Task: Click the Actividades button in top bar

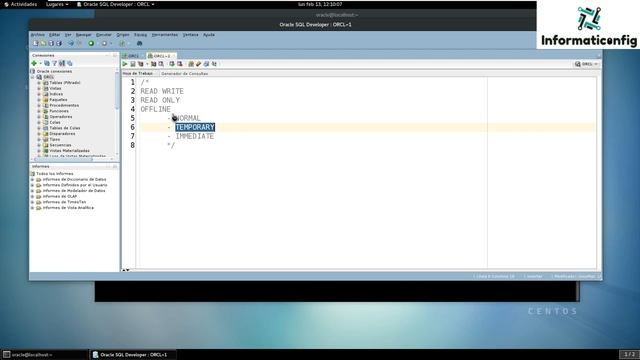Action: pos(20,4)
